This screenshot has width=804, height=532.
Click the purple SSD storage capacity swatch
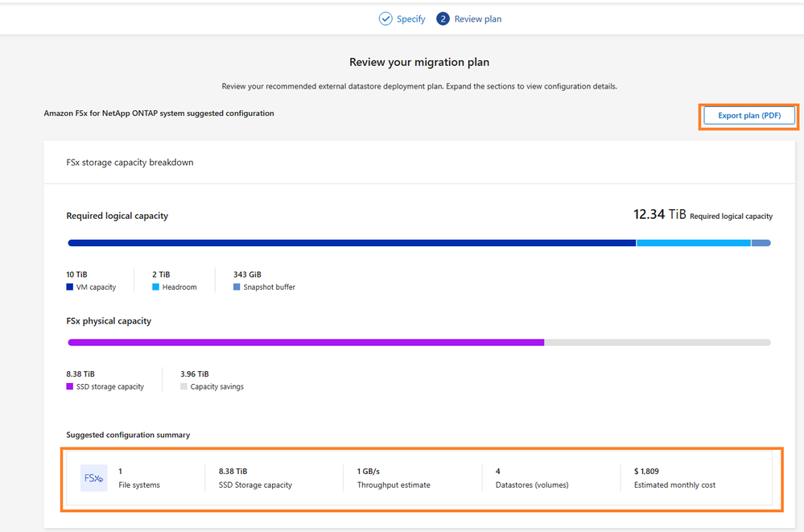(x=70, y=387)
